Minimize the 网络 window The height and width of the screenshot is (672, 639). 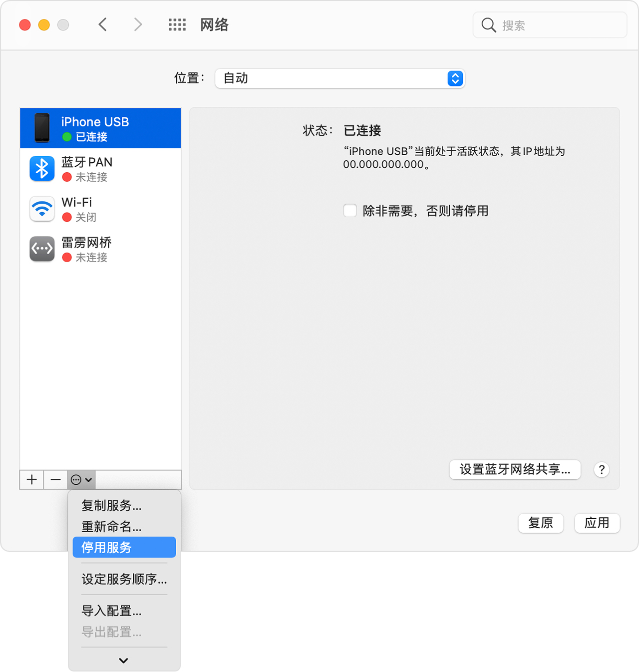44,25
